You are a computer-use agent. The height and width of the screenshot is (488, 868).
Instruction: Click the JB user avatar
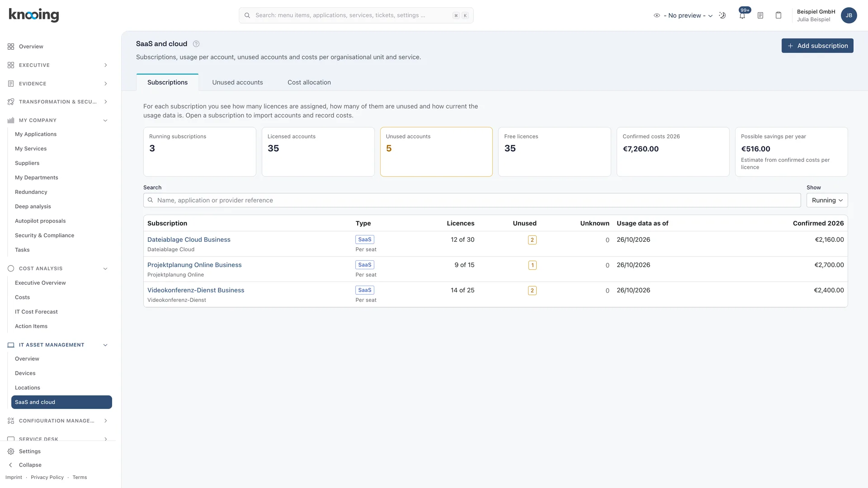[x=849, y=15]
